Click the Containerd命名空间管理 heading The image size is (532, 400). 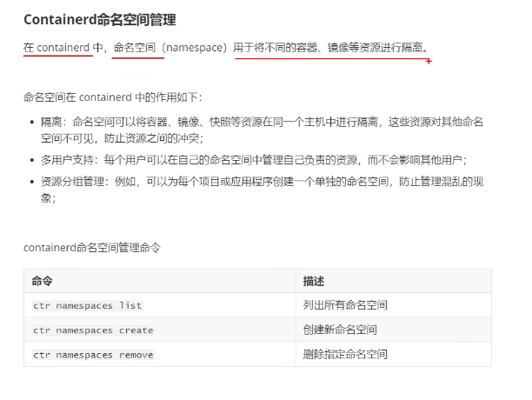tap(100, 20)
